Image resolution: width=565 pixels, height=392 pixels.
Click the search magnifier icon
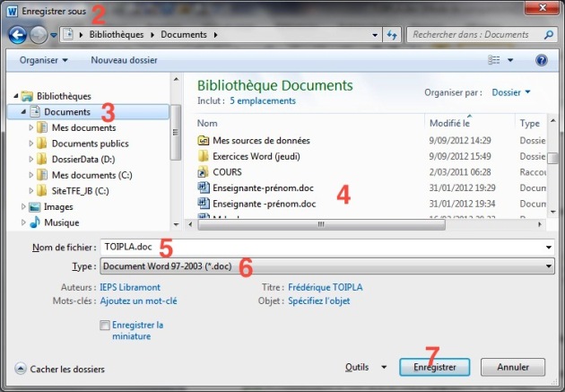(549, 35)
